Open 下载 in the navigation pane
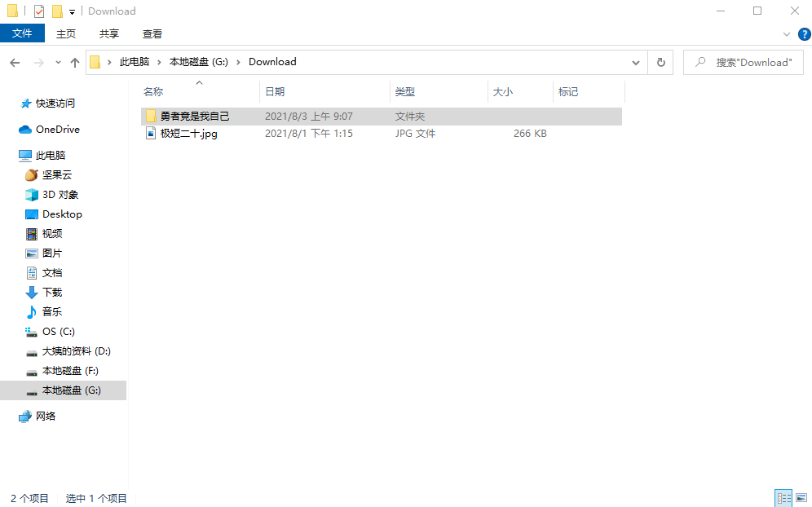 click(x=52, y=293)
